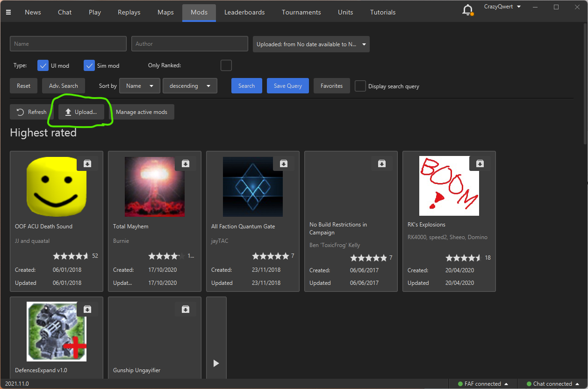
Task: Open Adv. Search options
Action: coord(64,86)
